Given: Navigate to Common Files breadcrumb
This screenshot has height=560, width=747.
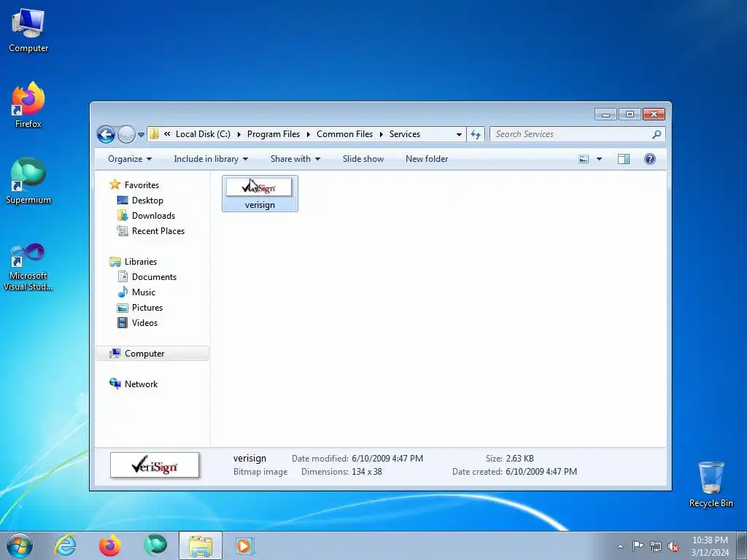Looking at the screenshot, I should point(344,134).
